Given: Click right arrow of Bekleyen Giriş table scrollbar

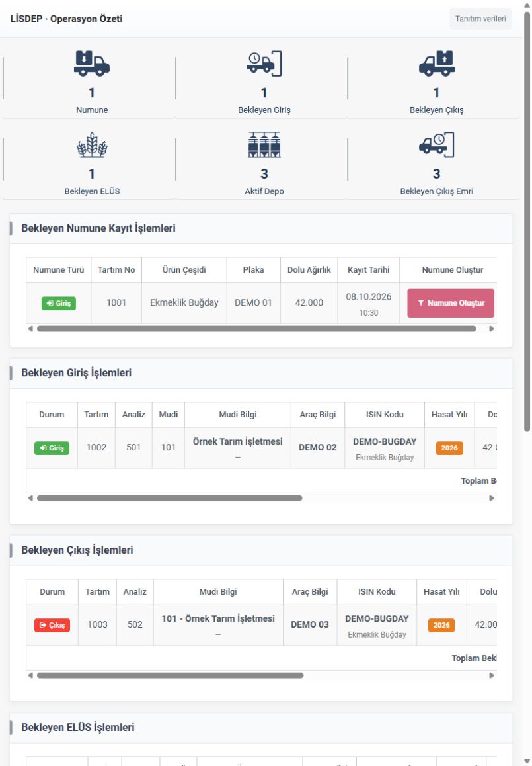Looking at the screenshot, I should click(492, 498).
